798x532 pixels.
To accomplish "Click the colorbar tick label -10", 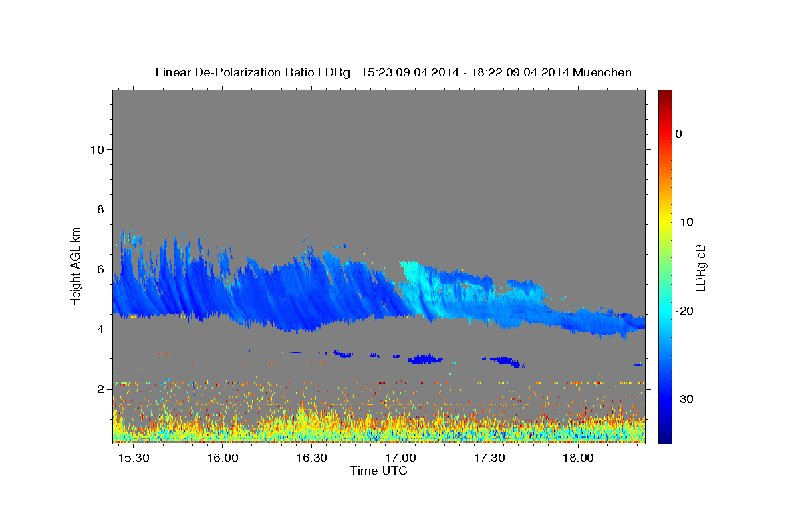I will point(685,222).
